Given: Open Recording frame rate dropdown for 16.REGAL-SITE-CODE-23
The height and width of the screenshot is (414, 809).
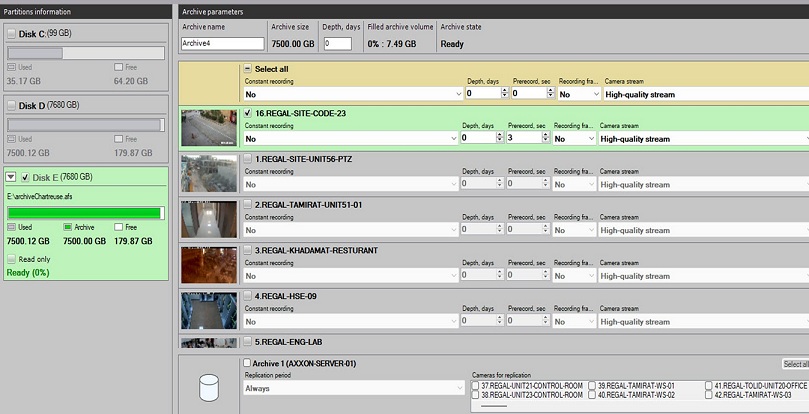Looking at the screenshot, I should [x=573, y=139].
